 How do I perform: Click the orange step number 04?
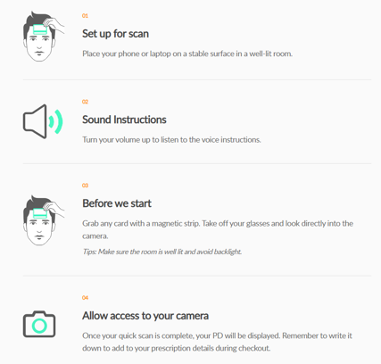[x=85, y=298]
